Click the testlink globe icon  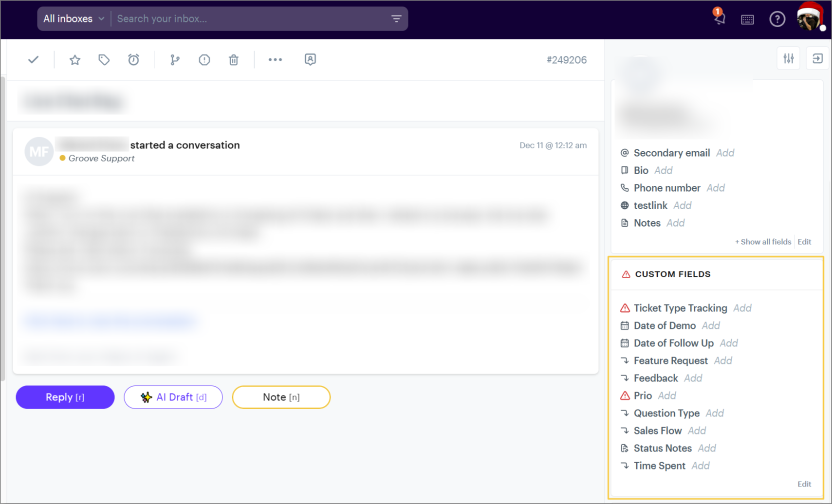625,205
